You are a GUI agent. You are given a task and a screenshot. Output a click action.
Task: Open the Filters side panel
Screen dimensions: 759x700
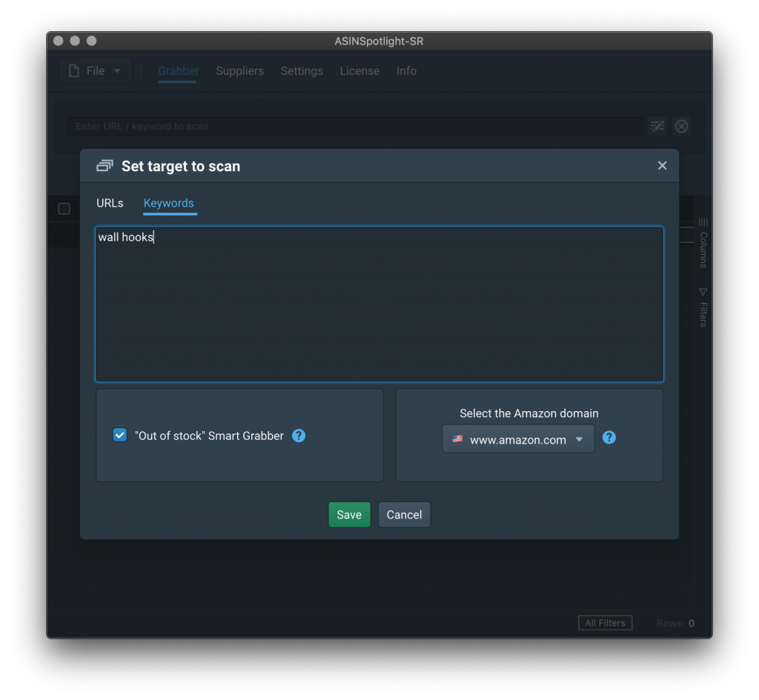(703, 307)
